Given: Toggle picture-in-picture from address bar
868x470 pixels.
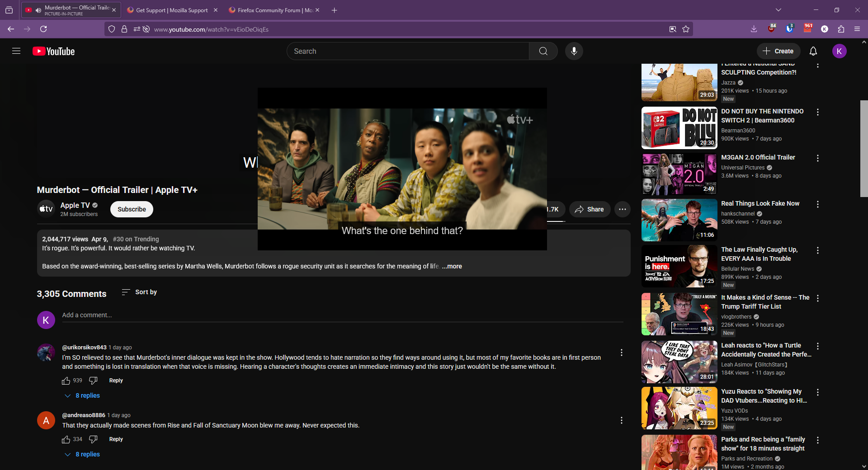Looking at the screenshot, I should 673,29.
